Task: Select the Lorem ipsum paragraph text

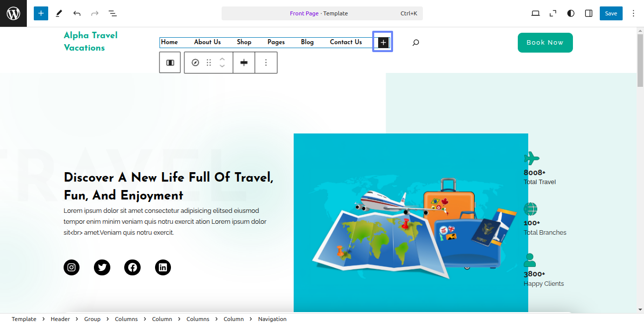Action: pyautogui.click(x=165, y=221)
